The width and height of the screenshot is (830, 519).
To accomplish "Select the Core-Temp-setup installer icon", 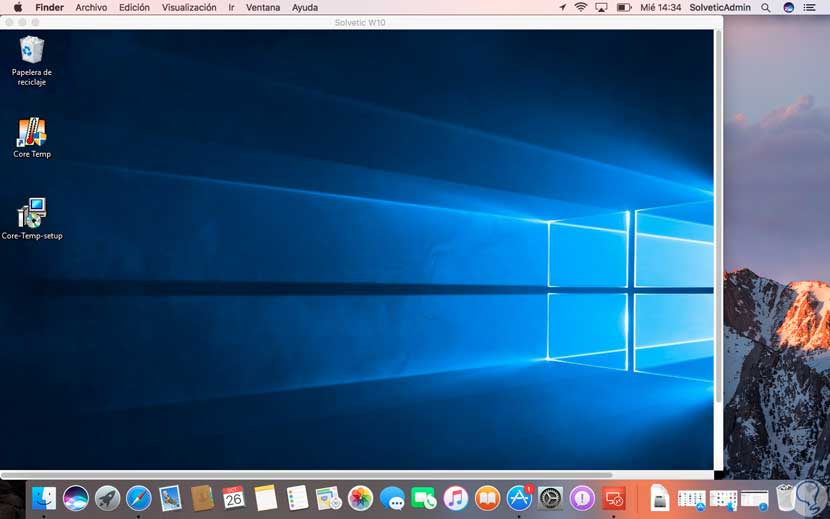I will click(32, 213).
